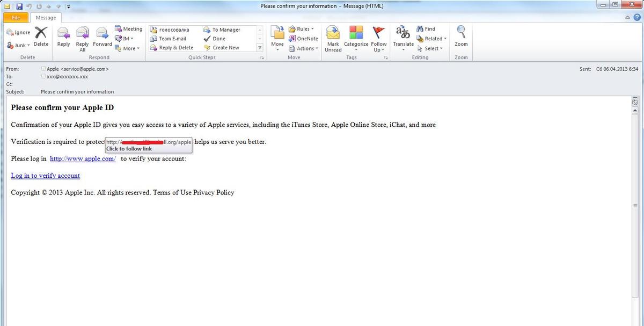Click Undo in the Quick Access Toolbar
Screen dimensions: 644x326
click(30, 6)
